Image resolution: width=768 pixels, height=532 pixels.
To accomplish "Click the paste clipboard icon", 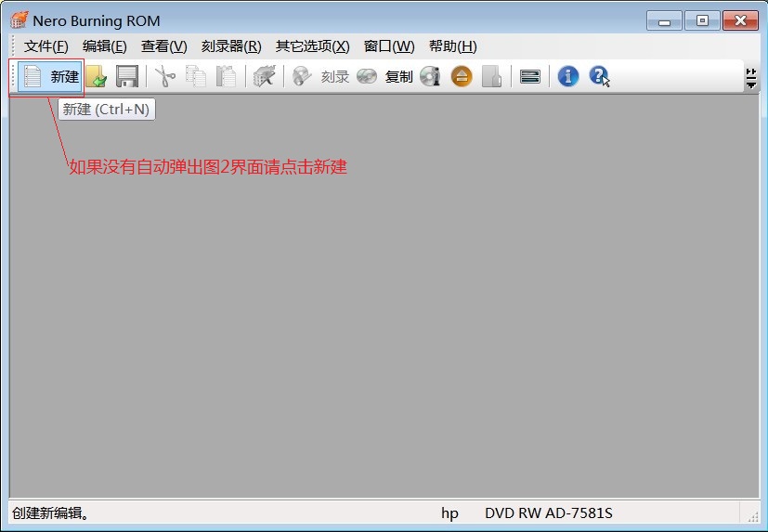I will tap(226, 77).
